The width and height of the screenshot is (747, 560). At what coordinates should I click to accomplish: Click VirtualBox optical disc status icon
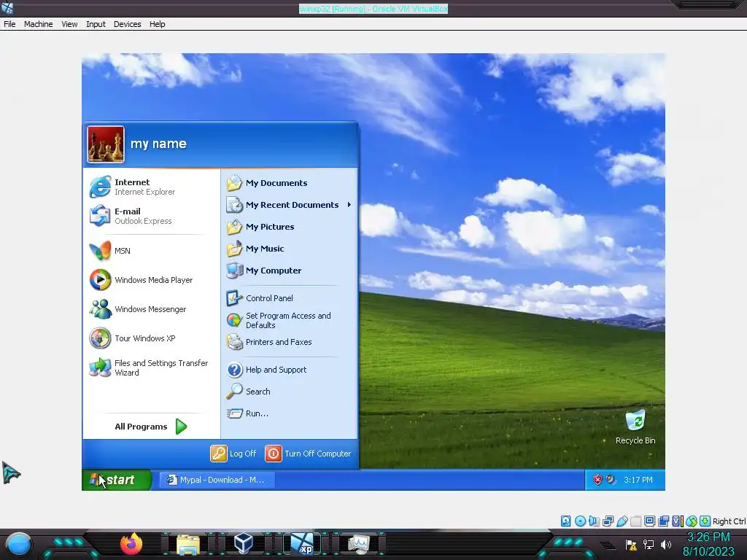pos(580,521)
